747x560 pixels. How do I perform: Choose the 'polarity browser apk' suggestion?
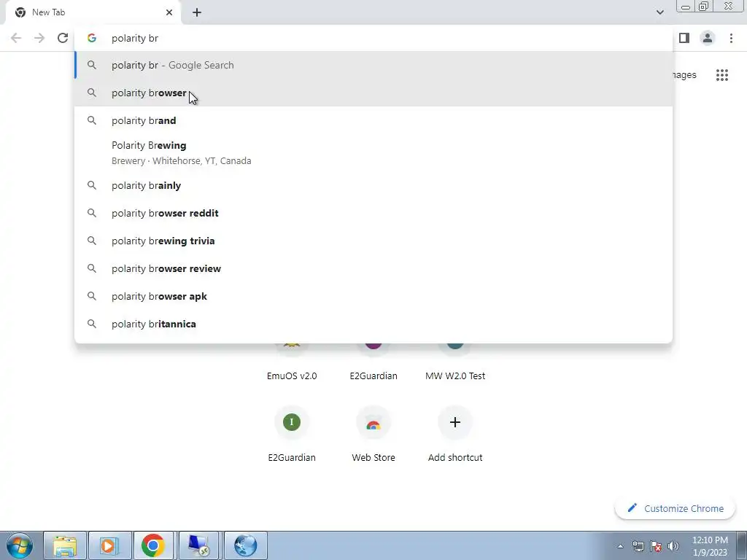[373, 296]
